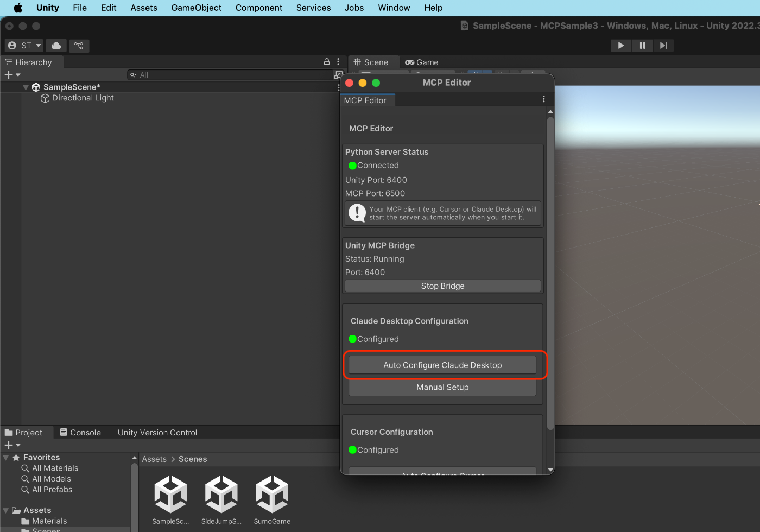Click the MCP Editor scrollbar down arrow

(550, 470)
